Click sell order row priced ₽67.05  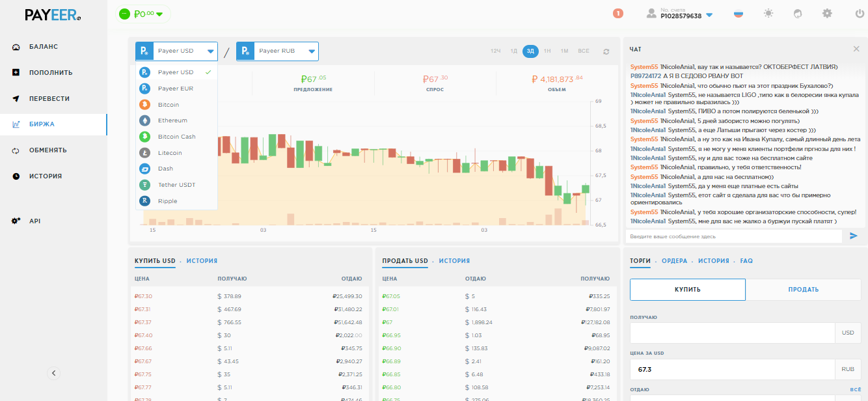[x=497, y=296]
